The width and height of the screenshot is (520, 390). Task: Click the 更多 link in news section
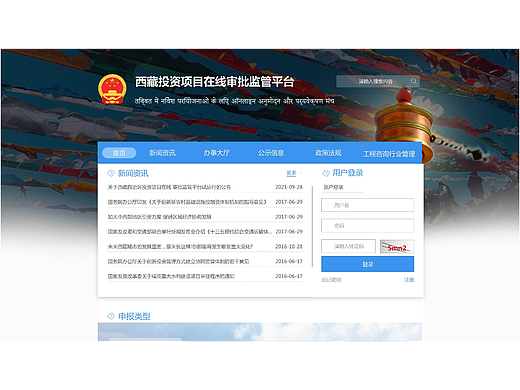(291, 173)
